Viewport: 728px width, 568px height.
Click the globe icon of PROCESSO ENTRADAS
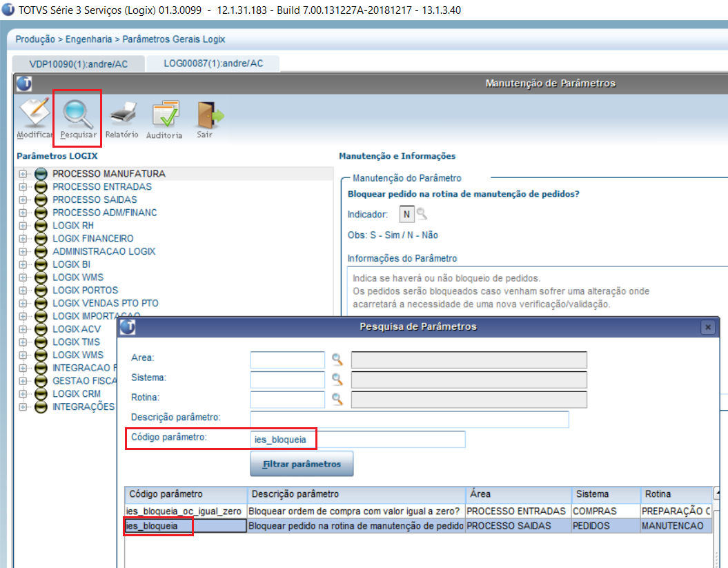41,187
